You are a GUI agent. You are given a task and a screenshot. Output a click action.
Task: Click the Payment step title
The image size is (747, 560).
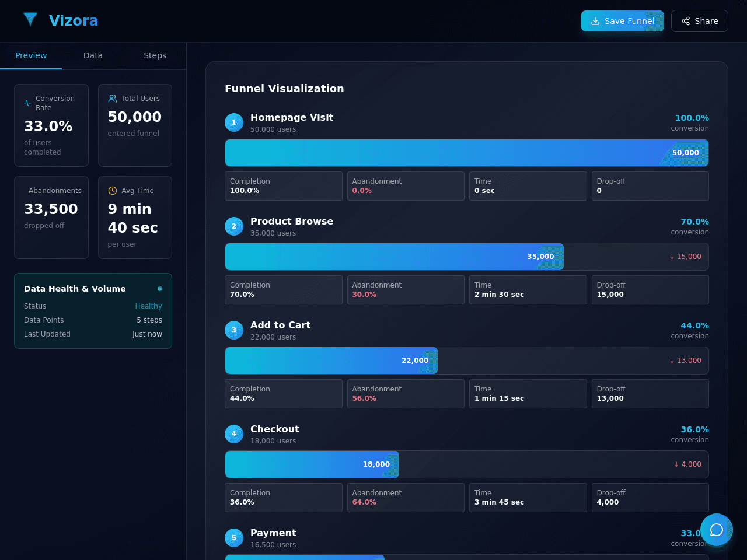point(273,533)
